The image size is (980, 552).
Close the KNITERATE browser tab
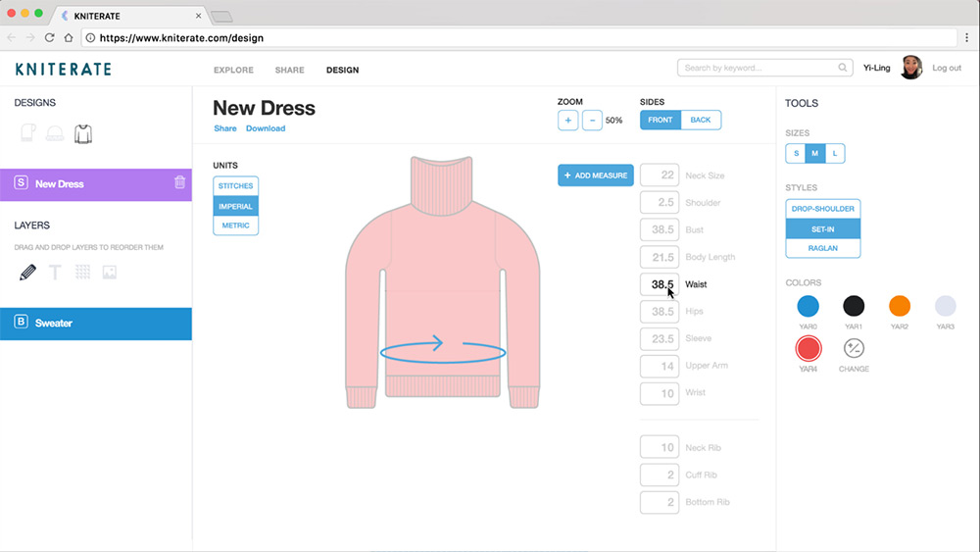198,16
